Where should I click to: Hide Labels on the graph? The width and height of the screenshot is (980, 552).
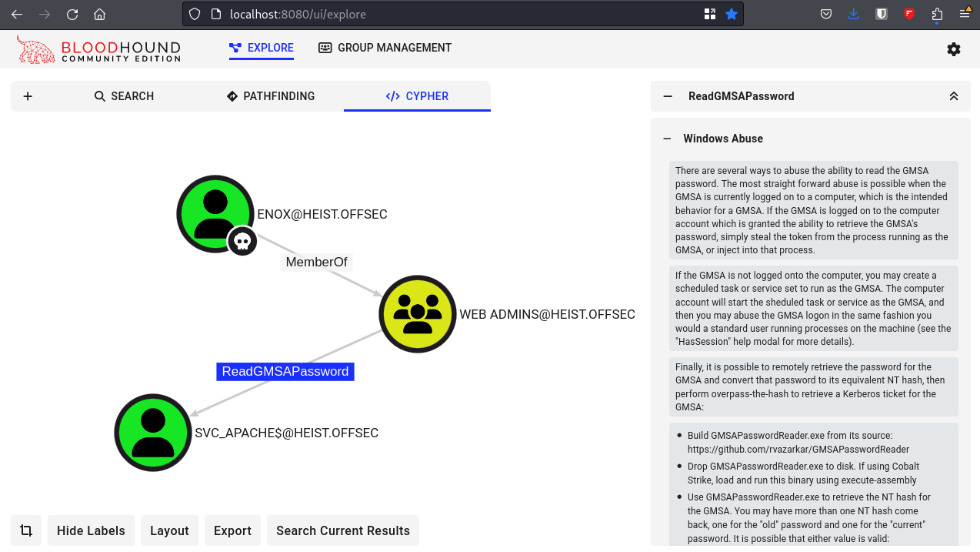click(91, 530)
